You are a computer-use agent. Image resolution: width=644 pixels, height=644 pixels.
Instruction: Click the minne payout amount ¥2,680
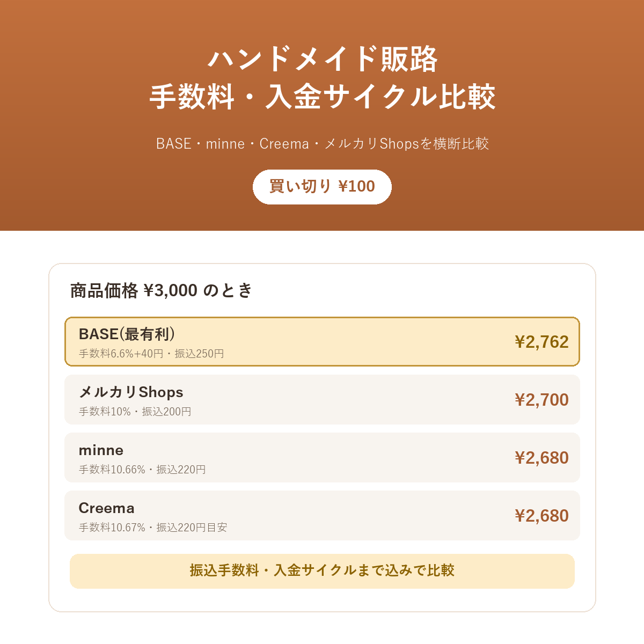541,458
